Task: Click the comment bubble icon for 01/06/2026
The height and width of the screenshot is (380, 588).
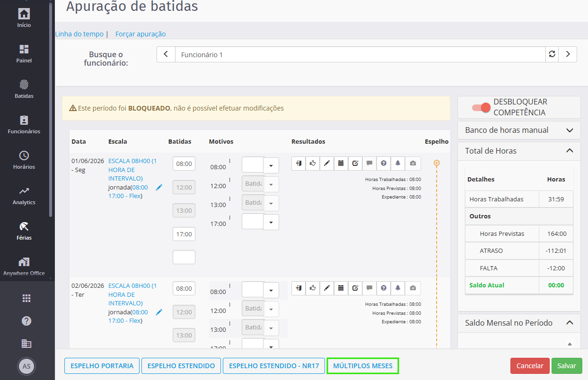Action: pyautogui.click(x=369, y=163)
